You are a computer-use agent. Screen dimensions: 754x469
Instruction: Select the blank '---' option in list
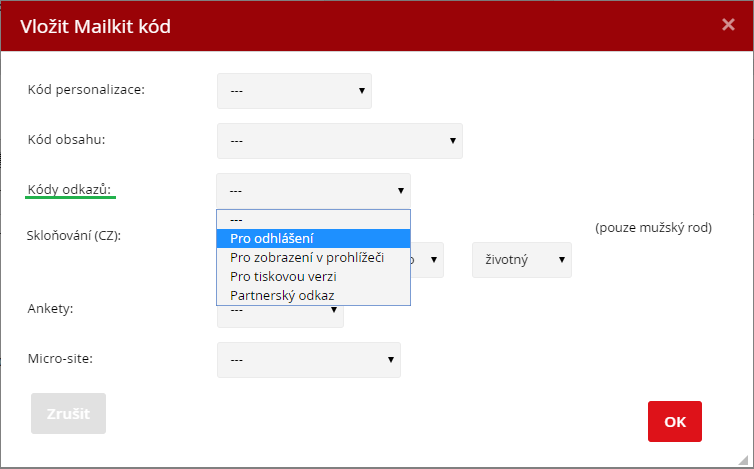point(314,220)
